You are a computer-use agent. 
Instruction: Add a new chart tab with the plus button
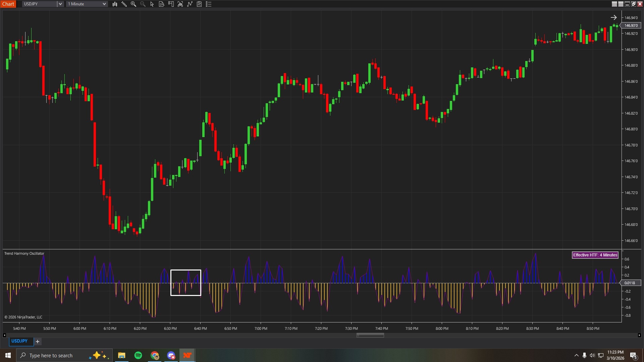point(37,341)
